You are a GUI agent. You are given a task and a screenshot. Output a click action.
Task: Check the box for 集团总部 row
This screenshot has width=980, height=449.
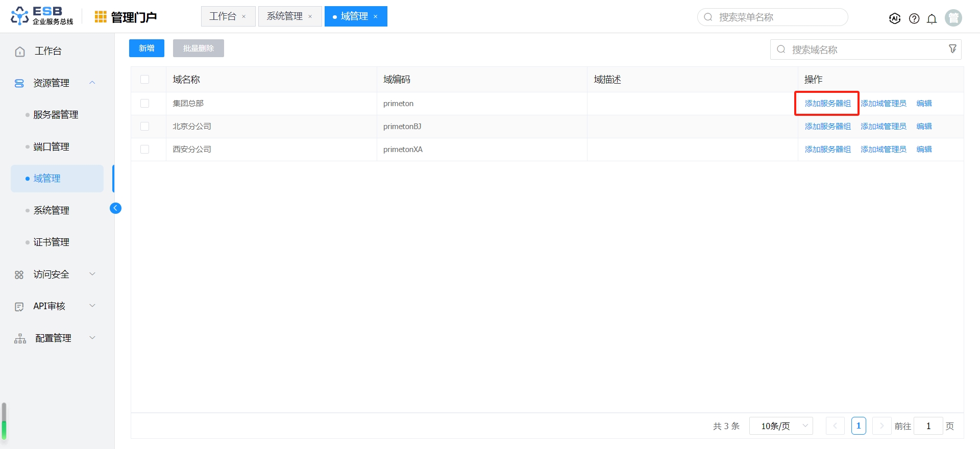click(145, 104)
